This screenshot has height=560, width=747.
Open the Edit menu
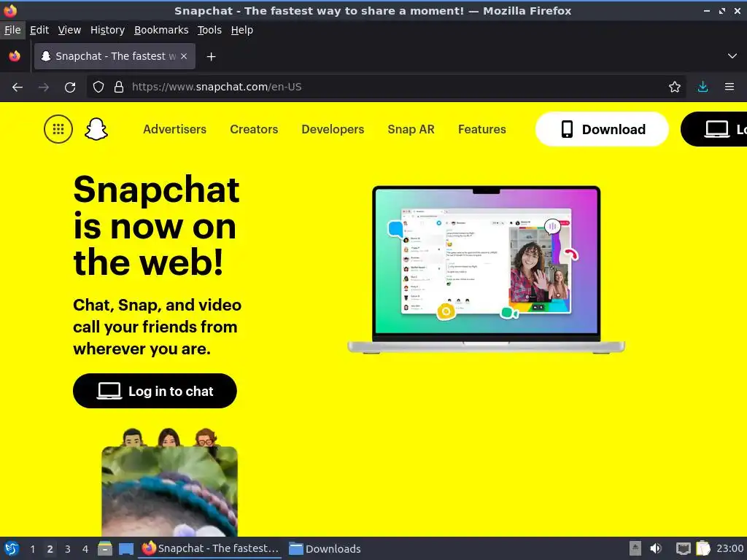[39, 30]
